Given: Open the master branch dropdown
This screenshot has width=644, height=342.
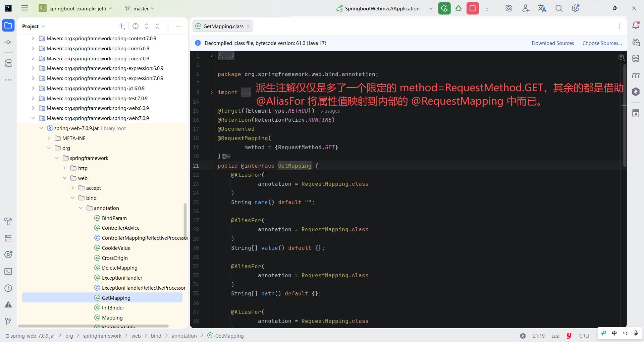Looking at the screenshot, I should [x=140, y=8].
